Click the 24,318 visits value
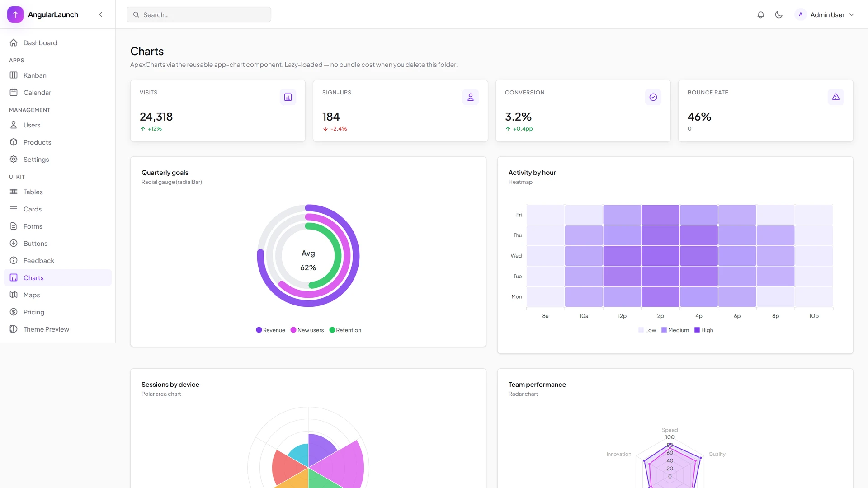Image resolution: width=868 pixels, height=488 pixels. click(156, 117)
